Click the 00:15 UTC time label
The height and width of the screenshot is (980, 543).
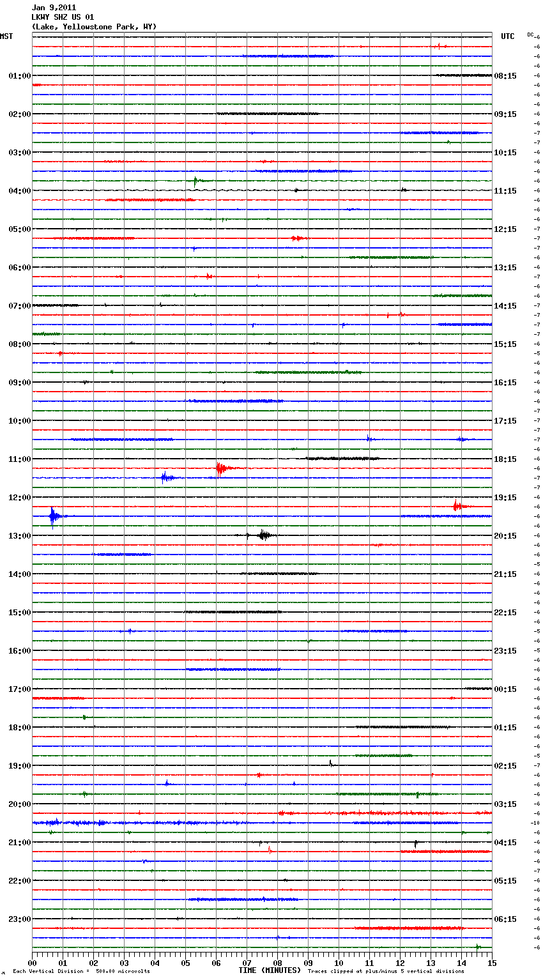pyautogui.click(x=505, y=689)
